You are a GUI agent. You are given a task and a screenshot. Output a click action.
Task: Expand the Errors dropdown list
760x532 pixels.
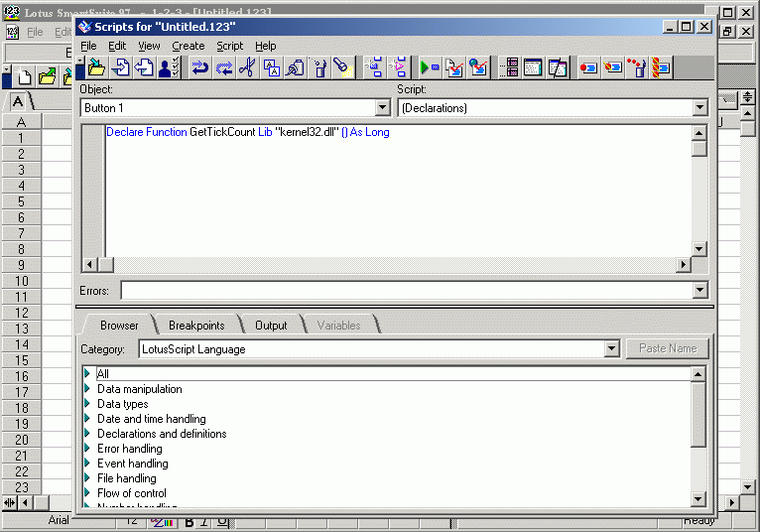click(x=700, y=290)
